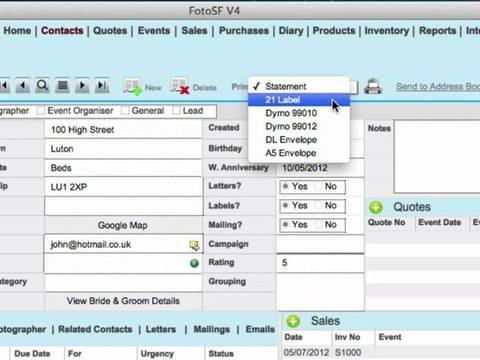Click the Google Map button

(123, 225)
